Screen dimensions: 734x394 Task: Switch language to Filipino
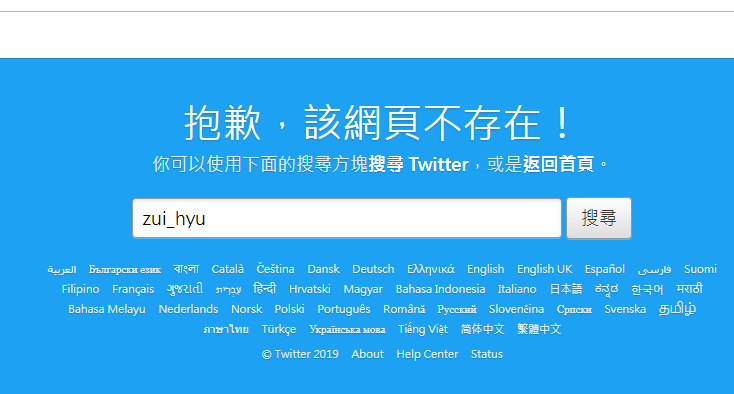coord(81,289)
